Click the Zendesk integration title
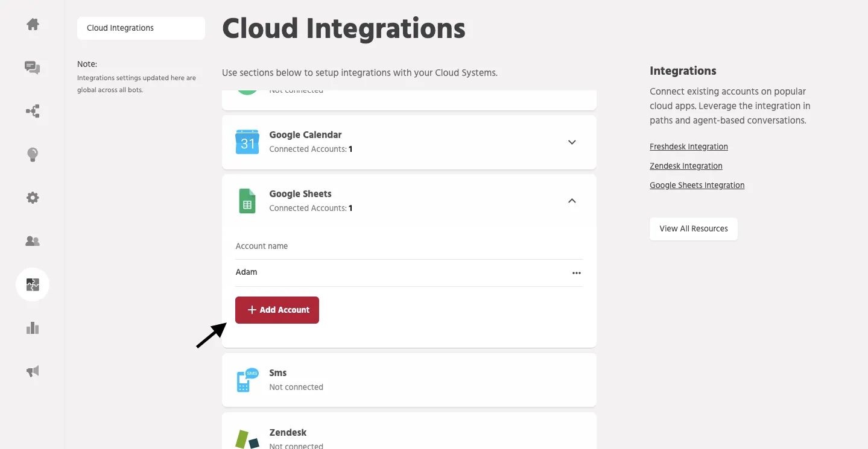This screenshot has height=449, width=868. [288, 433]
